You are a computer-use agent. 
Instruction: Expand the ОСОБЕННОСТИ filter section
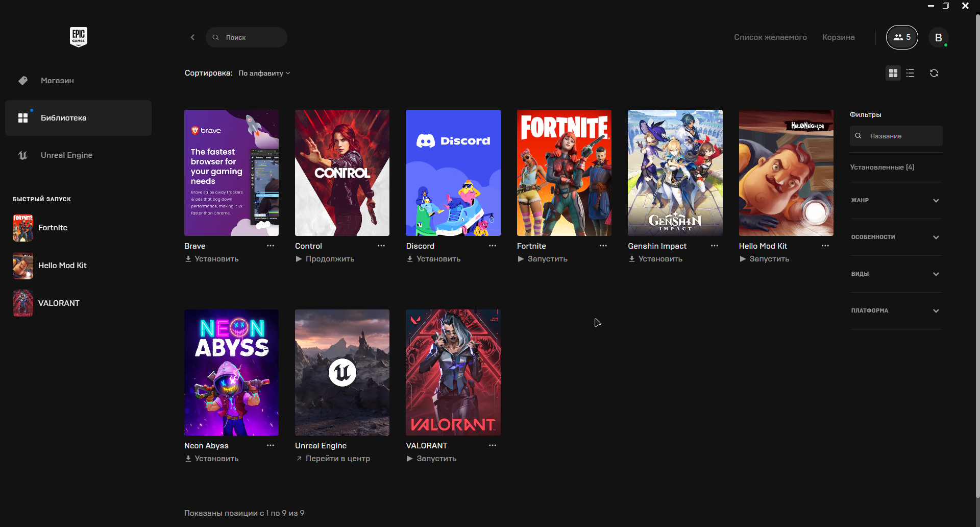coord(896,237)
